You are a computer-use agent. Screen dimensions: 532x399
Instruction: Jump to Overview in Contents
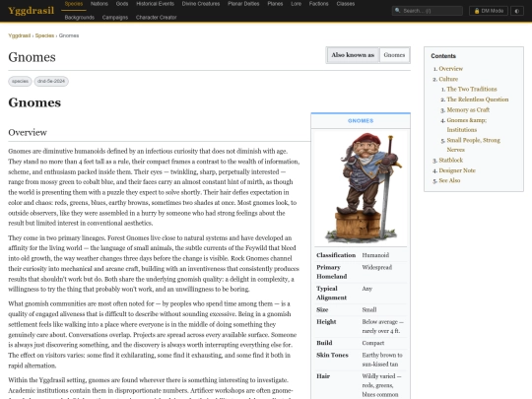tap(450, 69)
